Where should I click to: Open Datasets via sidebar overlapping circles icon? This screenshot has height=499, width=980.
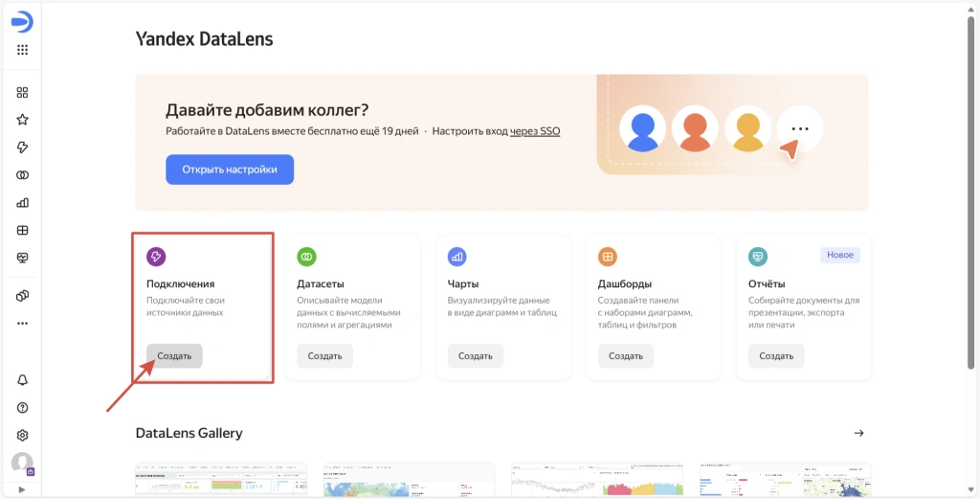tap(22, 175)
